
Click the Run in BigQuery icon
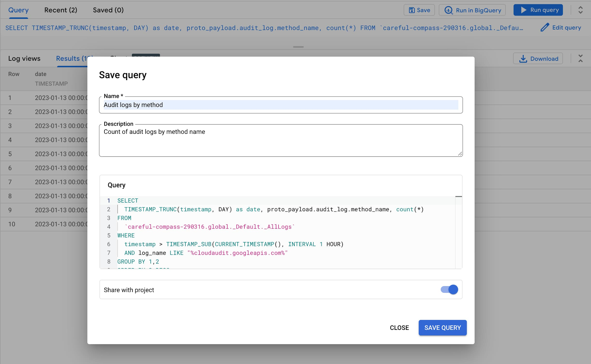point(448,10)
